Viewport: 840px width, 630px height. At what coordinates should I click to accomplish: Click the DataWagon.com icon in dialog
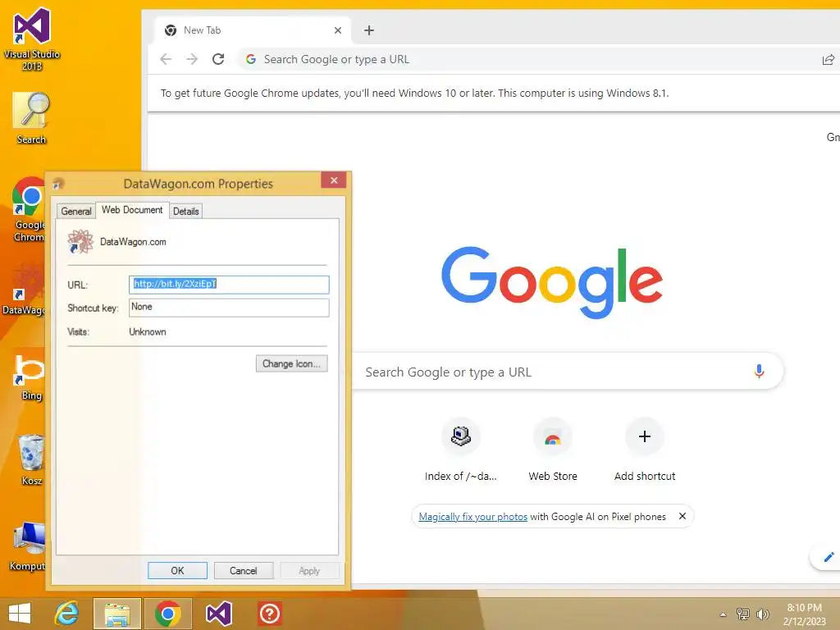coord(80,242)
